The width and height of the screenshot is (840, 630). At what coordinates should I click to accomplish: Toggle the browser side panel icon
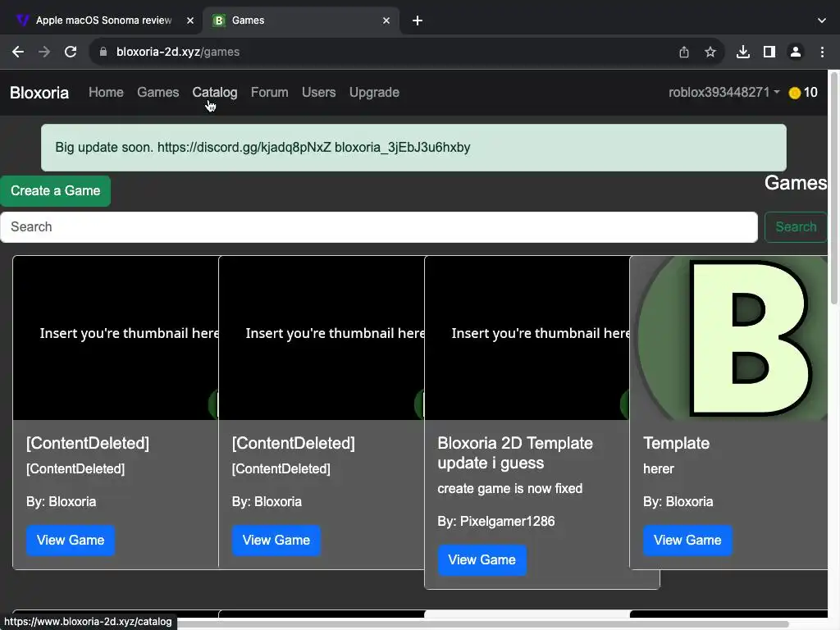769,52
